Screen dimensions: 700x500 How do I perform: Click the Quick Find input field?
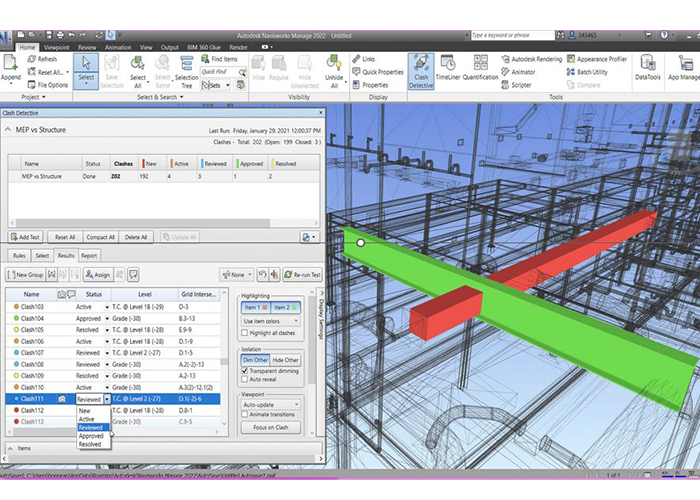coord(220,72)
